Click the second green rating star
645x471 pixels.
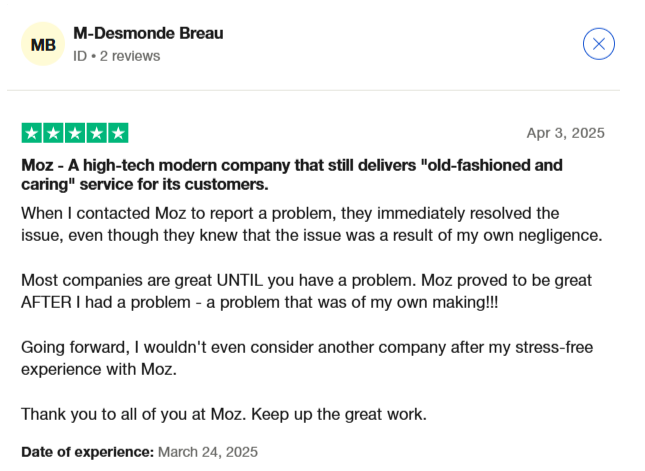tap(53, 133)
